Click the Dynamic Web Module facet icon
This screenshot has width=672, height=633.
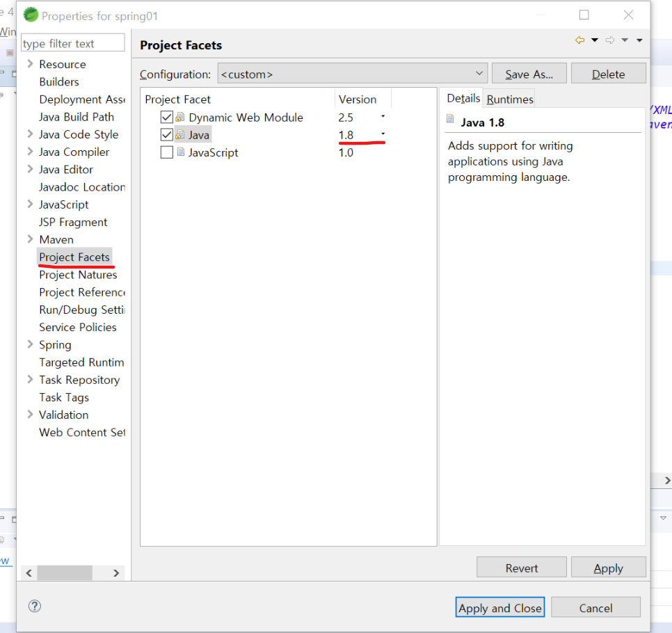point(180,117)
